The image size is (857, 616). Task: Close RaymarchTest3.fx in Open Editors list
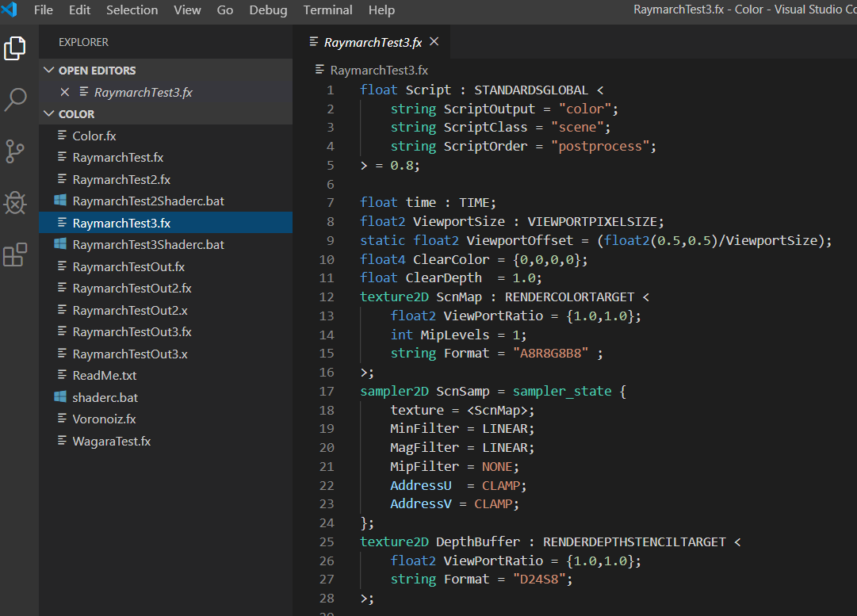click(64, 92)
